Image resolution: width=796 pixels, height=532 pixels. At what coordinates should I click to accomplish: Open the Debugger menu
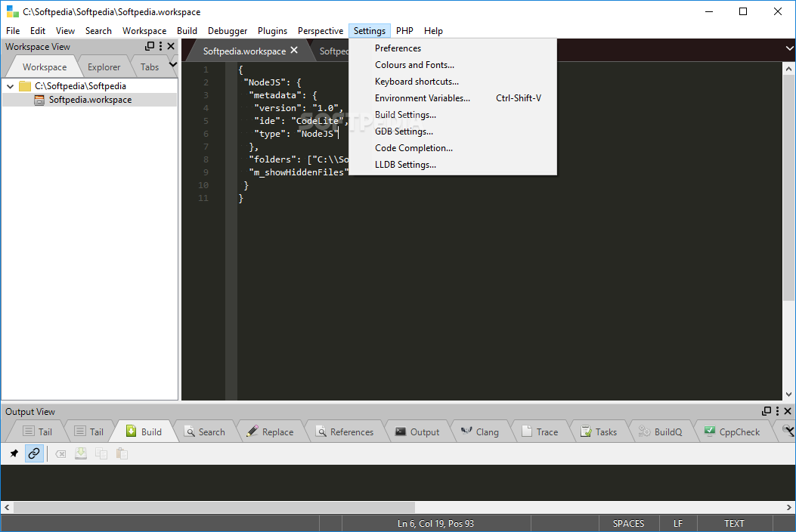click(x=228, y=31)
